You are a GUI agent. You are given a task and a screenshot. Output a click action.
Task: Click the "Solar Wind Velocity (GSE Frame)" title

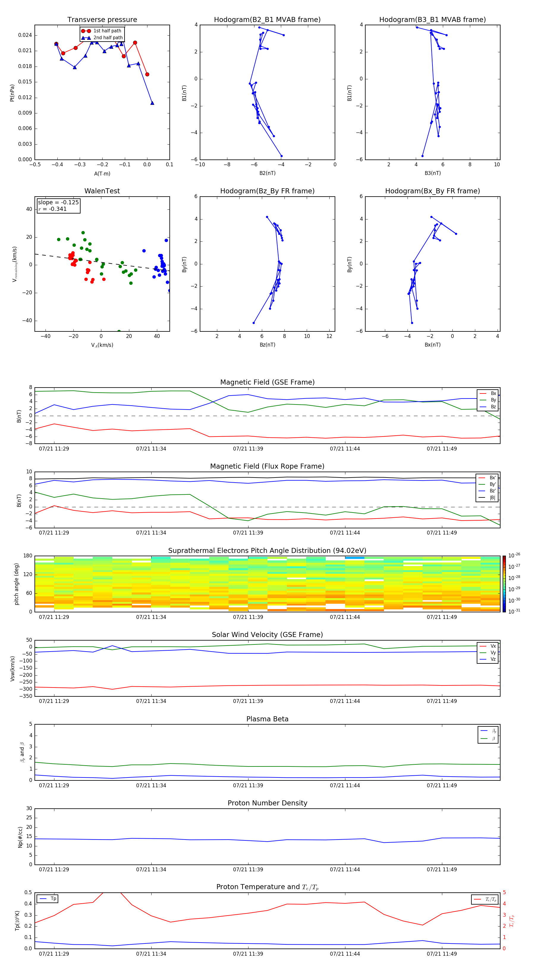267,635
